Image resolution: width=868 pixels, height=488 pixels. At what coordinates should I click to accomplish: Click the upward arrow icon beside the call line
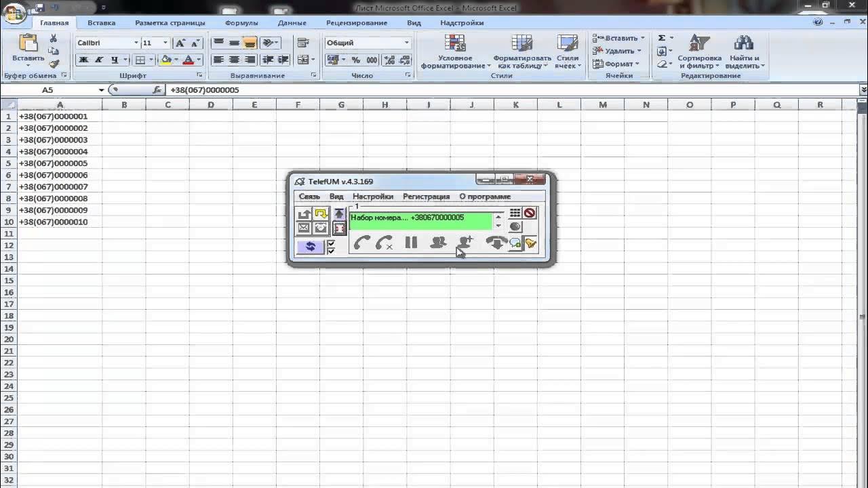(x=339, y=213)
